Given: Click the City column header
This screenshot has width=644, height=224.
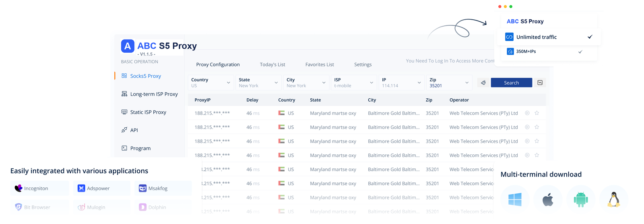Looking at the screenshot, I should click(372, 100).
